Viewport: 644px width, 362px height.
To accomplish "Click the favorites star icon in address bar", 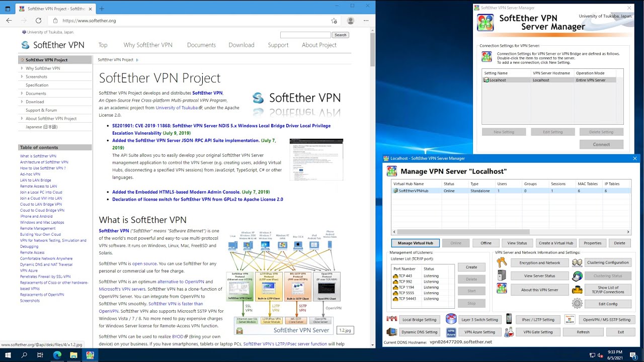I will [334, 21].
